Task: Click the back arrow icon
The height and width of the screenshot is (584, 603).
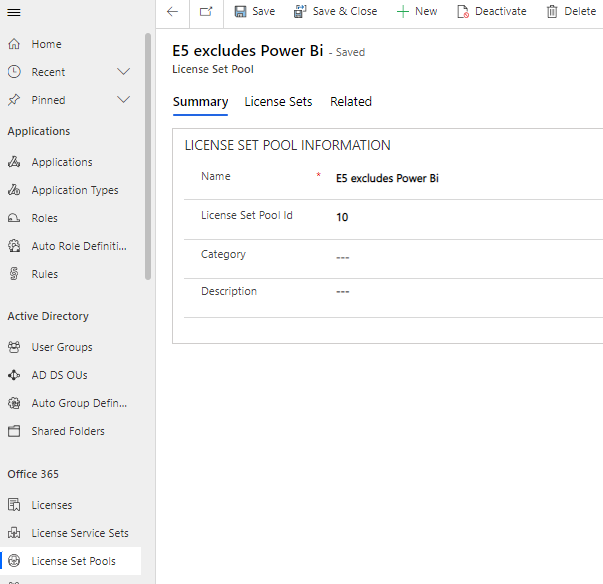Action: pos(172,11)
